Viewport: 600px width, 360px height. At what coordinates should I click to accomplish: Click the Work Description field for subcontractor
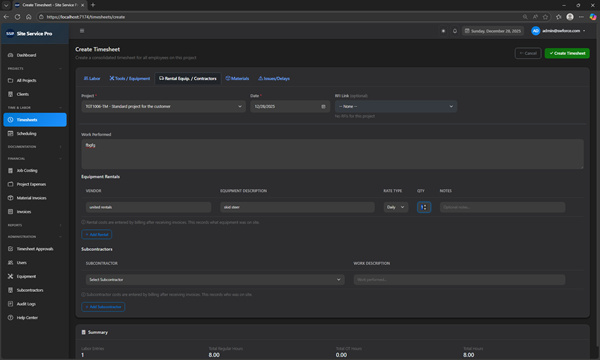(x=459, y=280)
